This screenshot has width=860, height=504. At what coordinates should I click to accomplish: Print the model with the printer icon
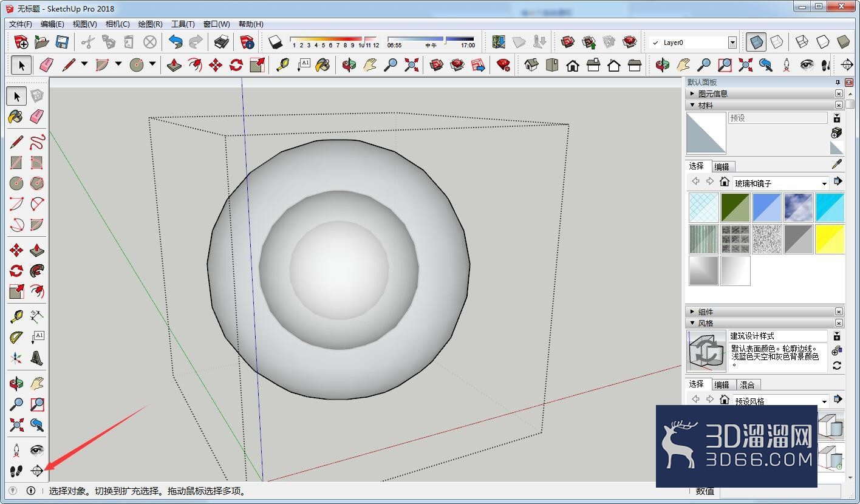(x=222, y=42)
